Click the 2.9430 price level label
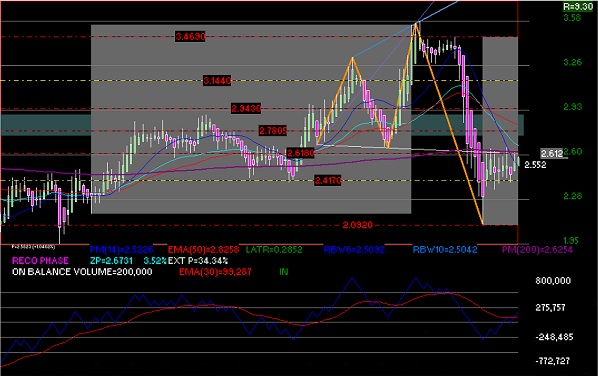 coord(246,109)
